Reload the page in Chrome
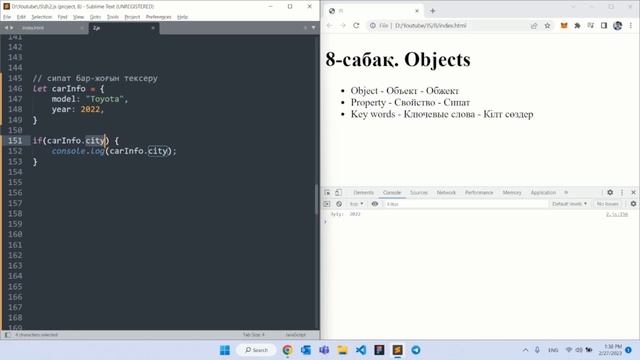 point(356,25)
